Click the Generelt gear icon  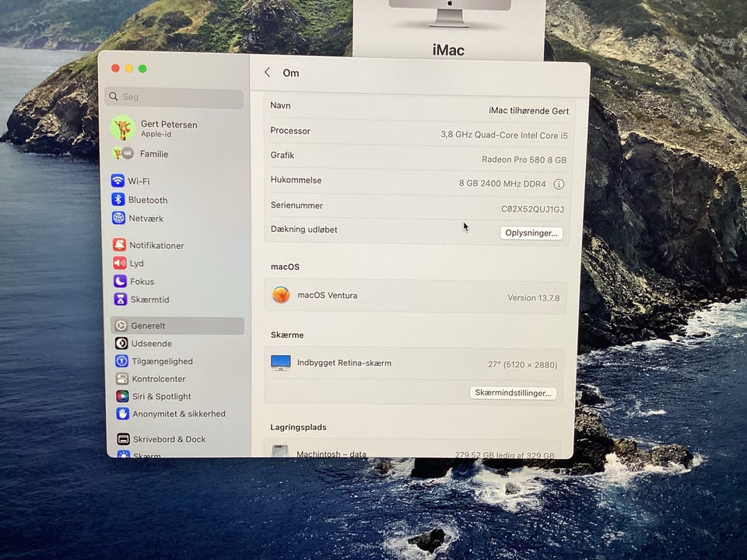tap(121, 325)
